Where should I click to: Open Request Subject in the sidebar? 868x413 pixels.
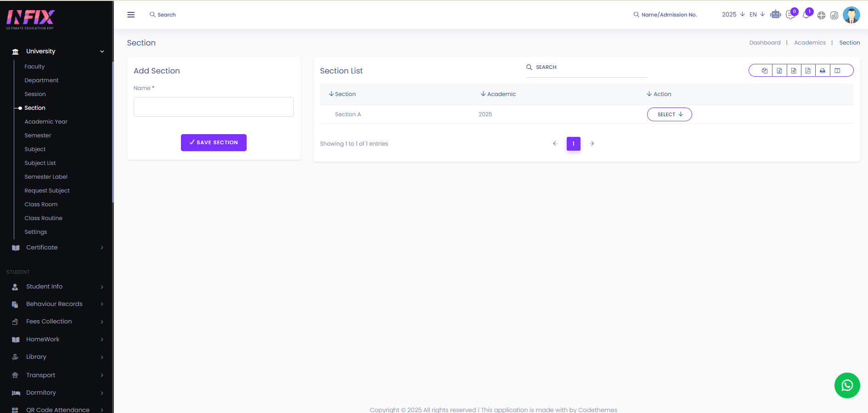(47, 191)
